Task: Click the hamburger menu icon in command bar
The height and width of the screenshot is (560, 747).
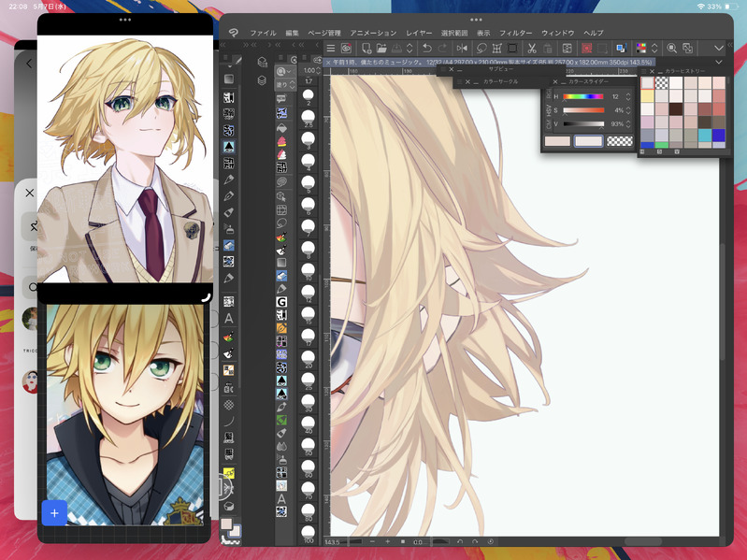Action: pos(331,48)
